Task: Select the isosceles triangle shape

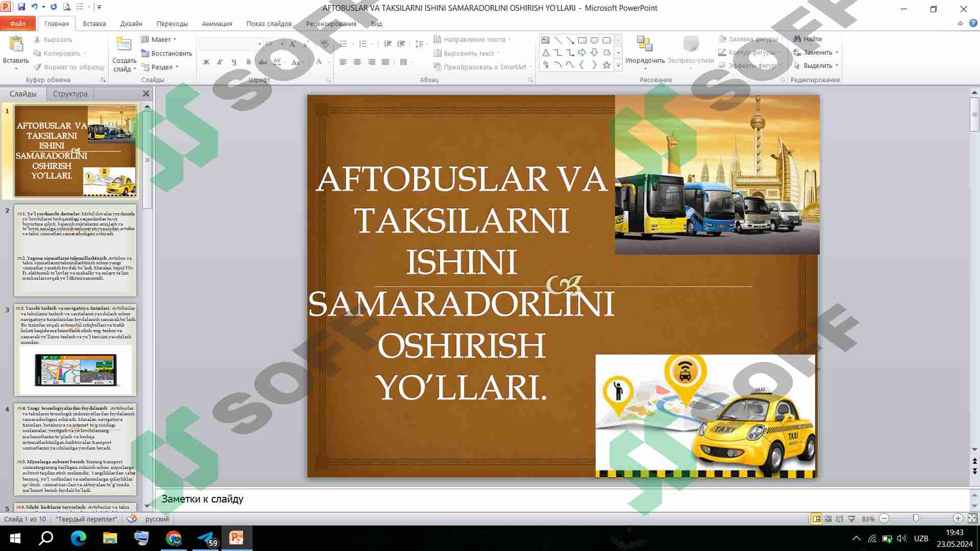Action: 546,52
